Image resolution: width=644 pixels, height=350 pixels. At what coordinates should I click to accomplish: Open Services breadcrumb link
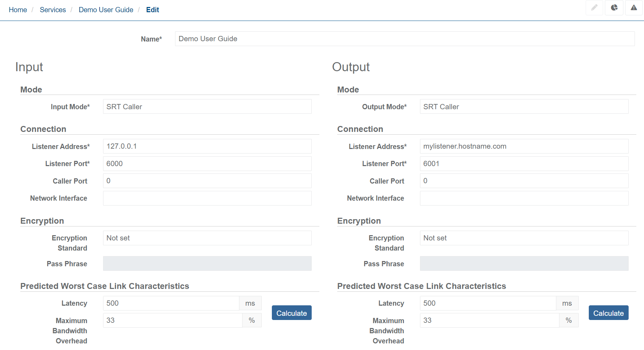coord(53,10)
